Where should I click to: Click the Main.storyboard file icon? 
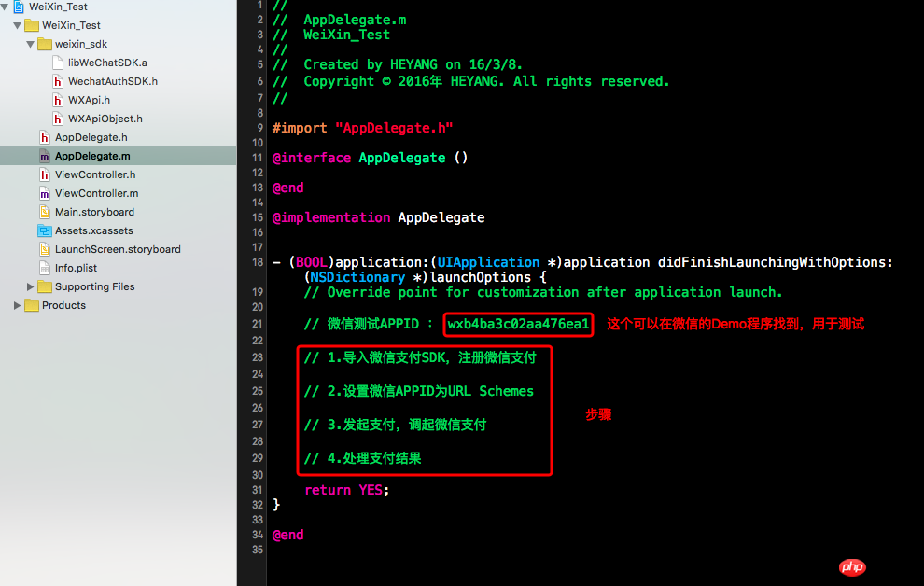pyautogui.click(x=45, y=212)
